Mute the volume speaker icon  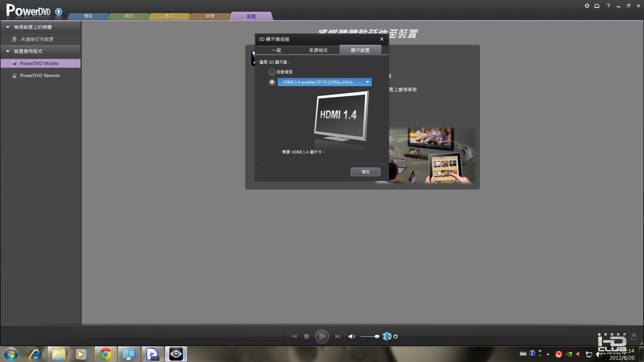tap(351, 337)
